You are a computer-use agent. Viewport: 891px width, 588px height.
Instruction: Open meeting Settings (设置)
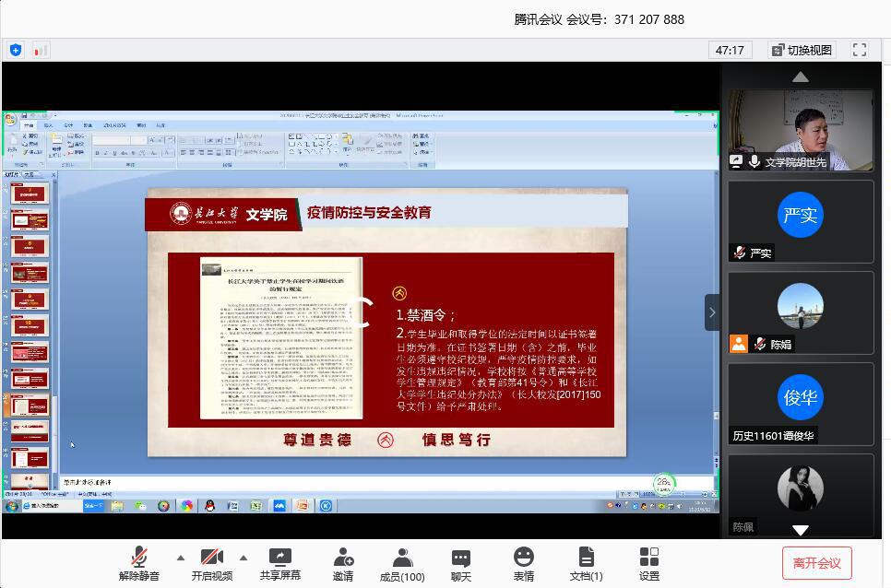click(x=649, y=563)
